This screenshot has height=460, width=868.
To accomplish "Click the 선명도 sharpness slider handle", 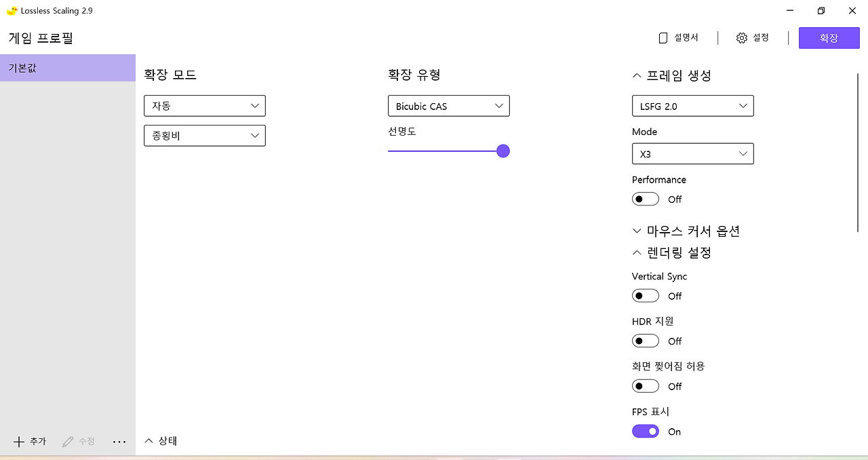I will (502, 151).
